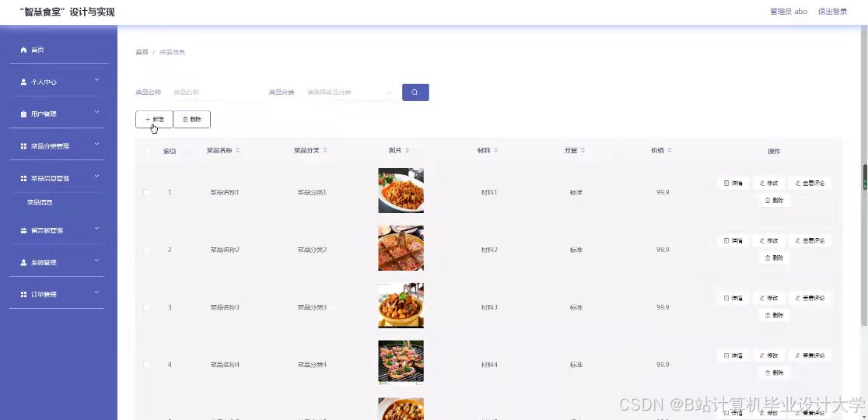This screenshot has height=420, width=868.
Task: Click 修改 for row 菜品名称1
Action: click(x=769, y=183)
